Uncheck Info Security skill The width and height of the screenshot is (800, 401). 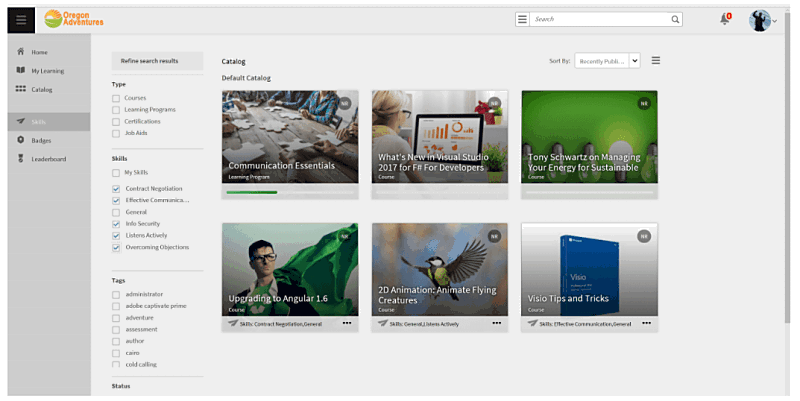coord(116,224)
